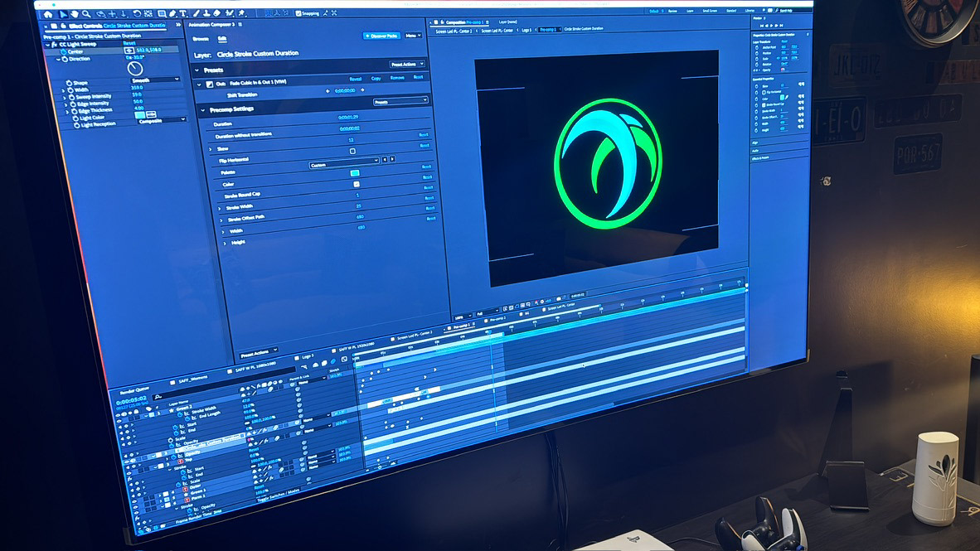Toggle the Direction stopwatch
This screenshot has height=551, width=980.
coord(65,59)
